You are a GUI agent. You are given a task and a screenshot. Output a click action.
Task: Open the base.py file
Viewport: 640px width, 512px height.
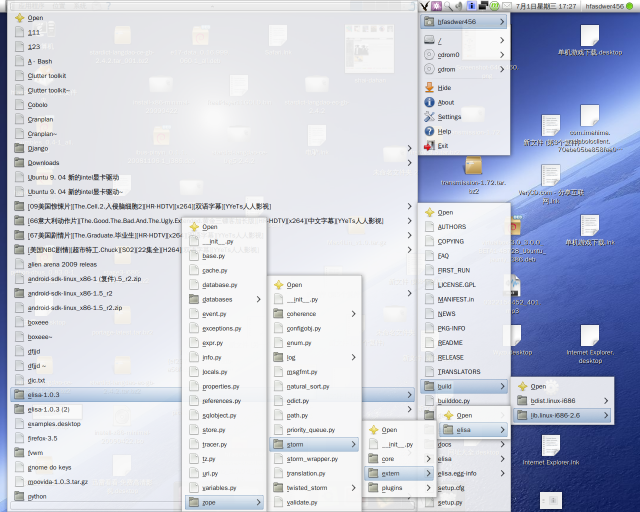tap(213, 256)
